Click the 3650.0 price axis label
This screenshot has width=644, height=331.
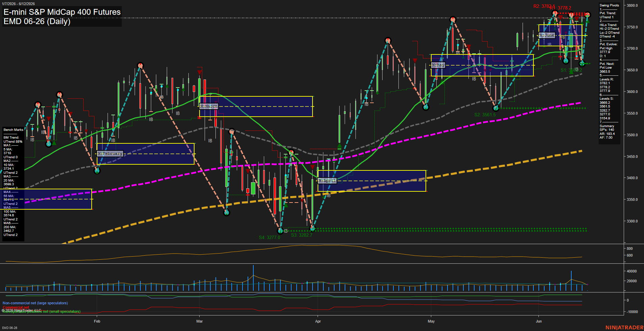(632, 70)
